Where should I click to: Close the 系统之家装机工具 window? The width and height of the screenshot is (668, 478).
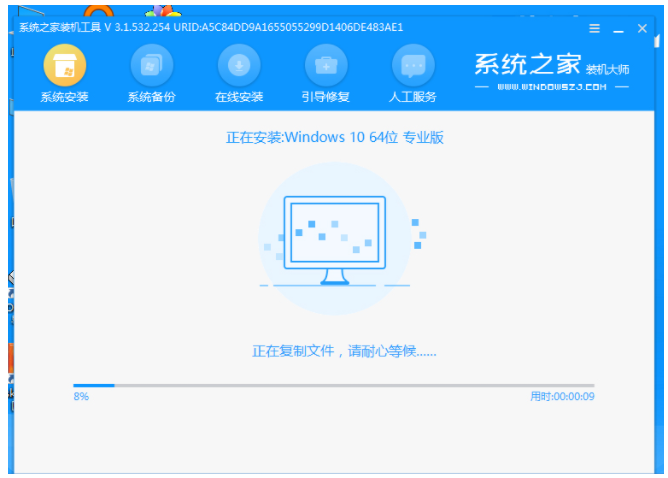pos(642,29)
